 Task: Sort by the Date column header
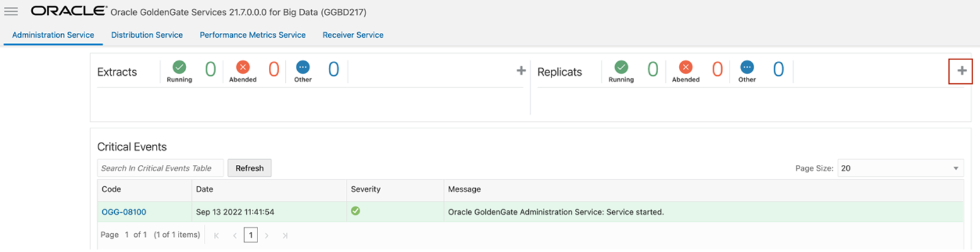point(269,189)
